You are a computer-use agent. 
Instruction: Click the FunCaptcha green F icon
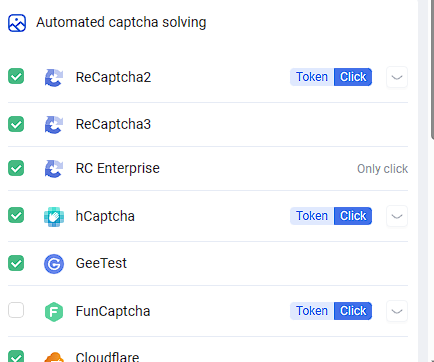(54, 312)
